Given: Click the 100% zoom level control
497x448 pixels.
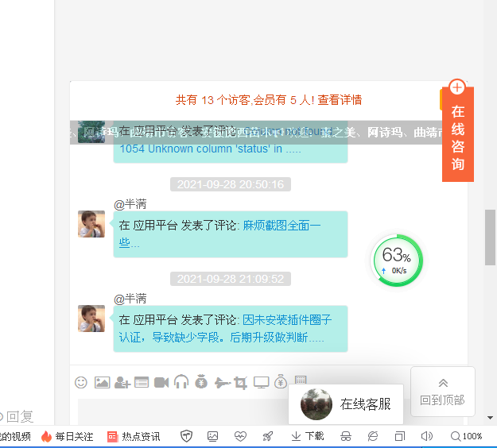Looking at the screenshot, I should (x=467, y=436).
